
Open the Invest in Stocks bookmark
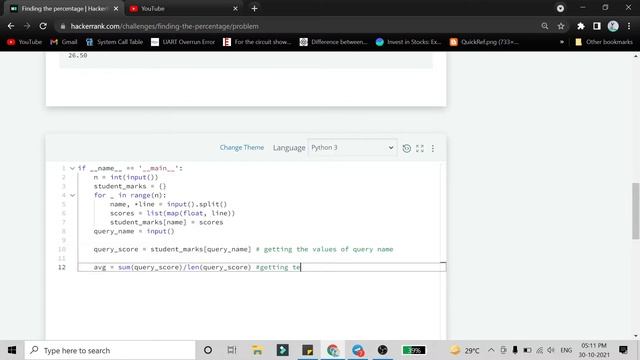pyautogui.click(x=409, y=42)
